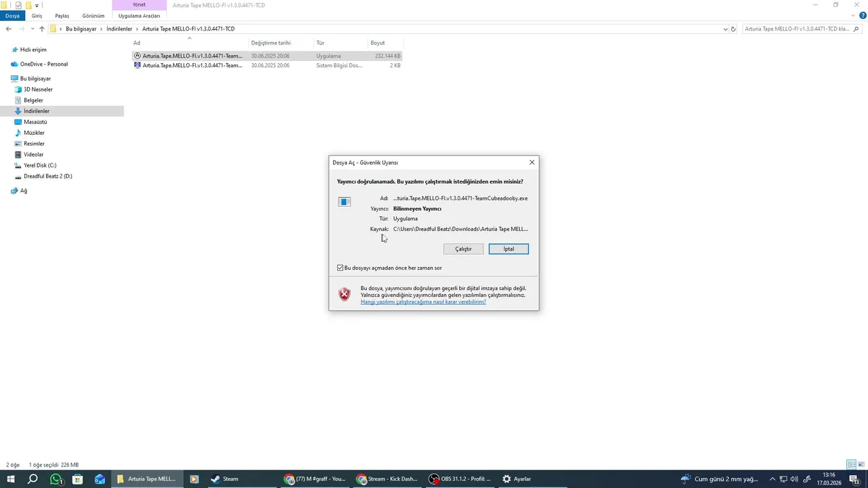Click the Arturia application file icon in list
This screenshot has width=868, height=488.
pyautogui.click(x=138, y=56)
